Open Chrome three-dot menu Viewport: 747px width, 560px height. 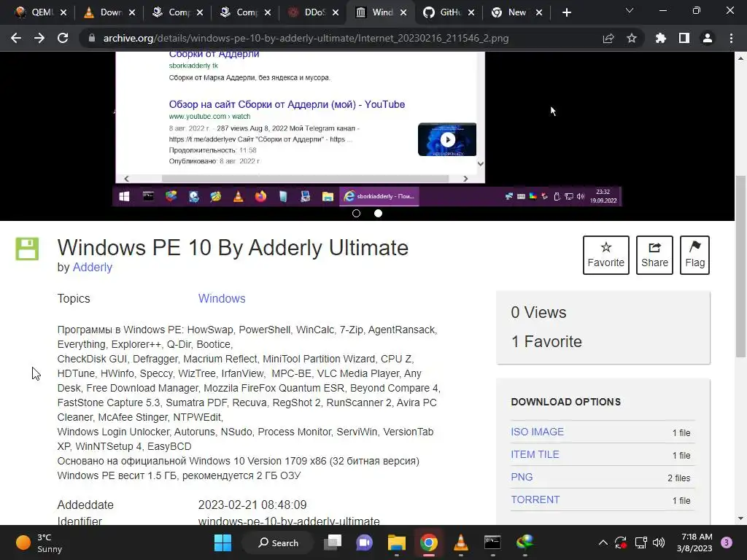(731, 38)
